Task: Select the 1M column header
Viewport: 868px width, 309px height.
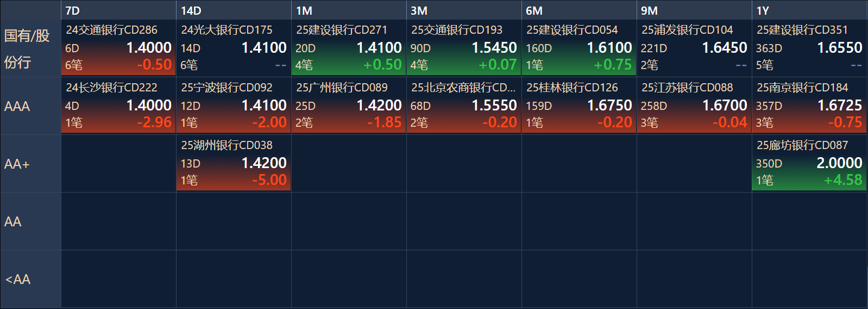Action: point(349,10)
